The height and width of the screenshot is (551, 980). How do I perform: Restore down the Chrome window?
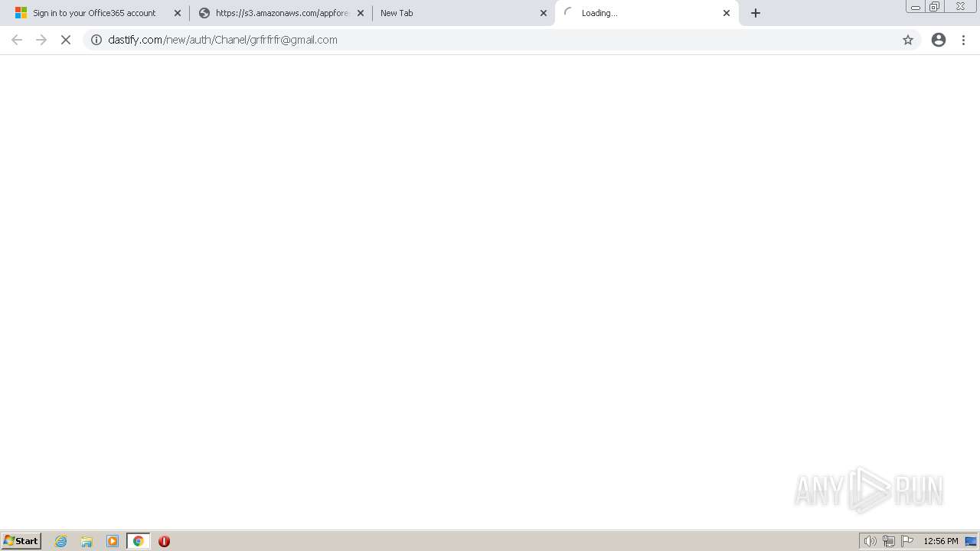(934, 7)
